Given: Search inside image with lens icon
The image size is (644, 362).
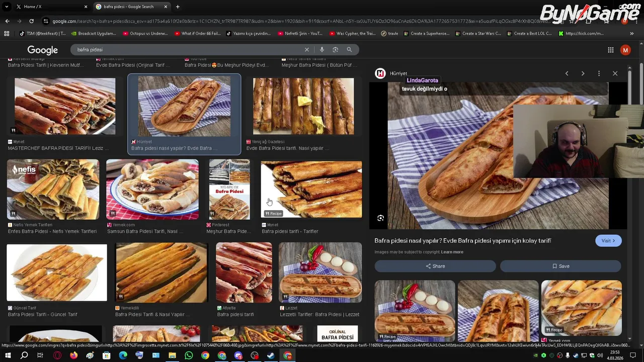Looking at the screenshot, I should tap(380, 218).
